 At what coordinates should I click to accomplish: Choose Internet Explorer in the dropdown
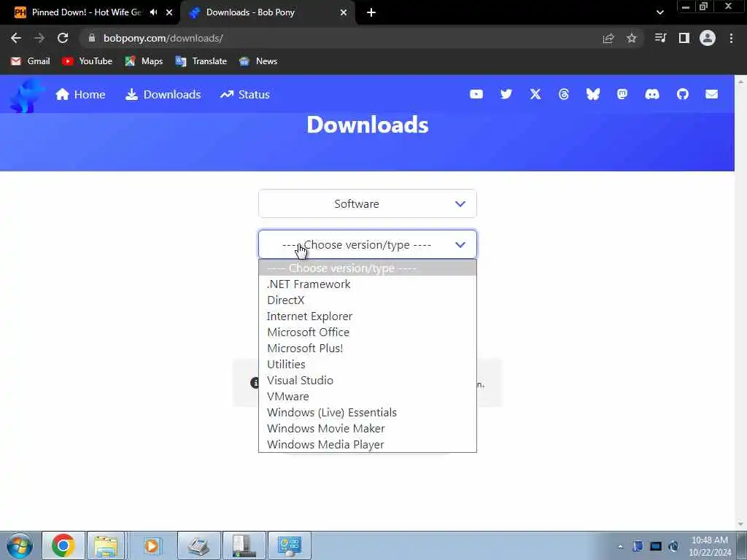[x=368, y=316]
